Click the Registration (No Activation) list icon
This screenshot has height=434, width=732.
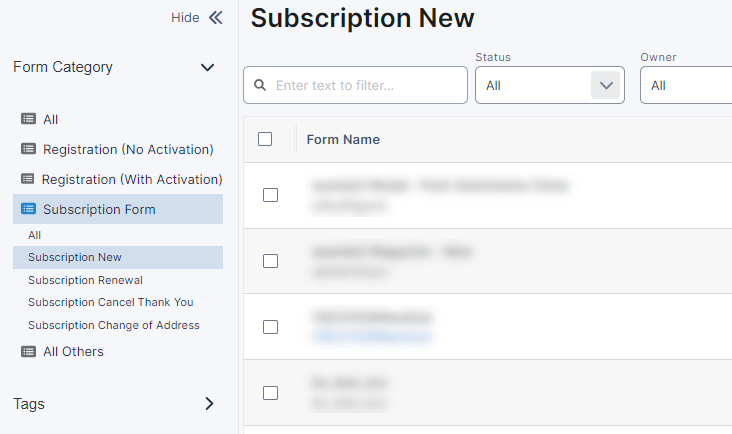tap(29, 149)
